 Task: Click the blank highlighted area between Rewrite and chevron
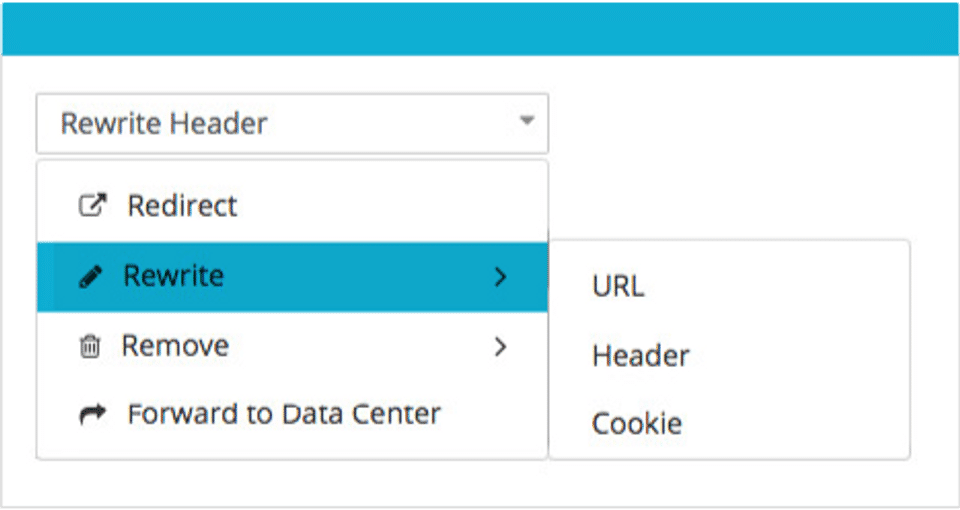pos(360,277)
